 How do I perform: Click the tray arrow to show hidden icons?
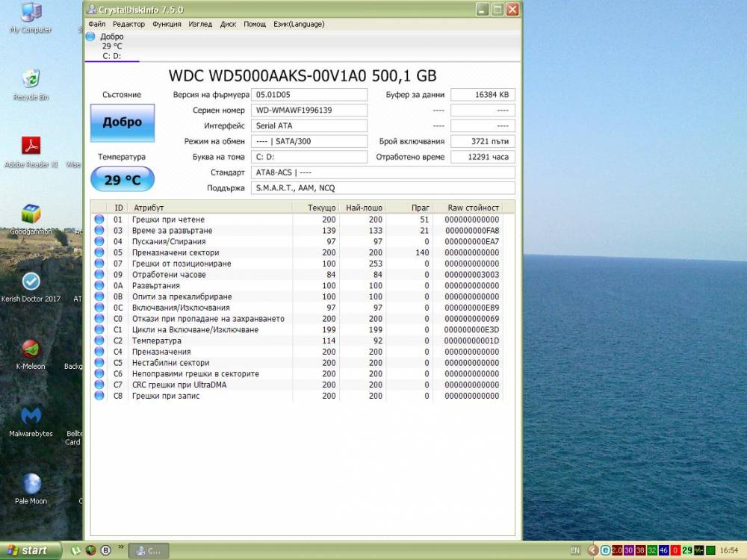593,550
